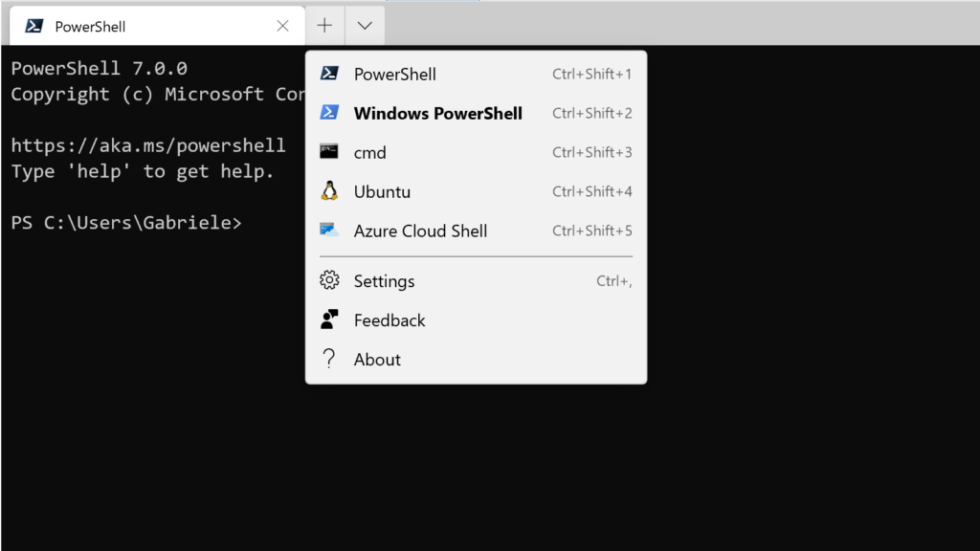Switch to the PowerShell tab

tap(158, 26)
